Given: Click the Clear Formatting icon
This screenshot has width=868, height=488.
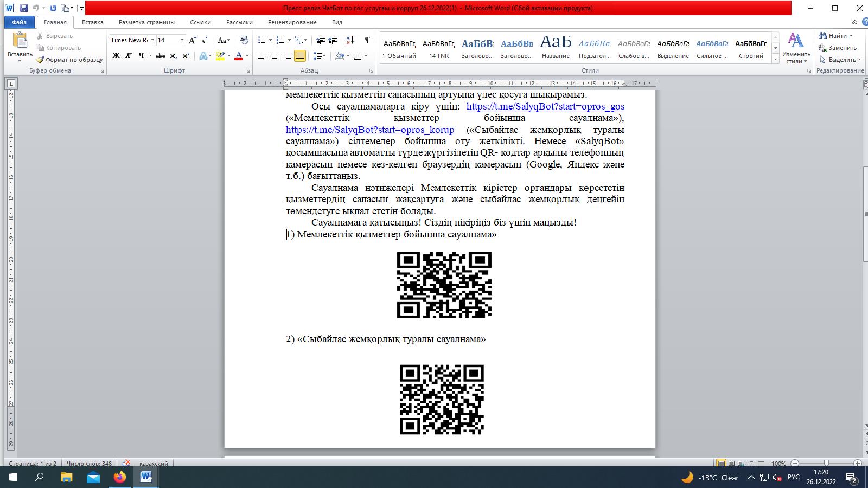Looking at the screenshot, I should [244, 40].
